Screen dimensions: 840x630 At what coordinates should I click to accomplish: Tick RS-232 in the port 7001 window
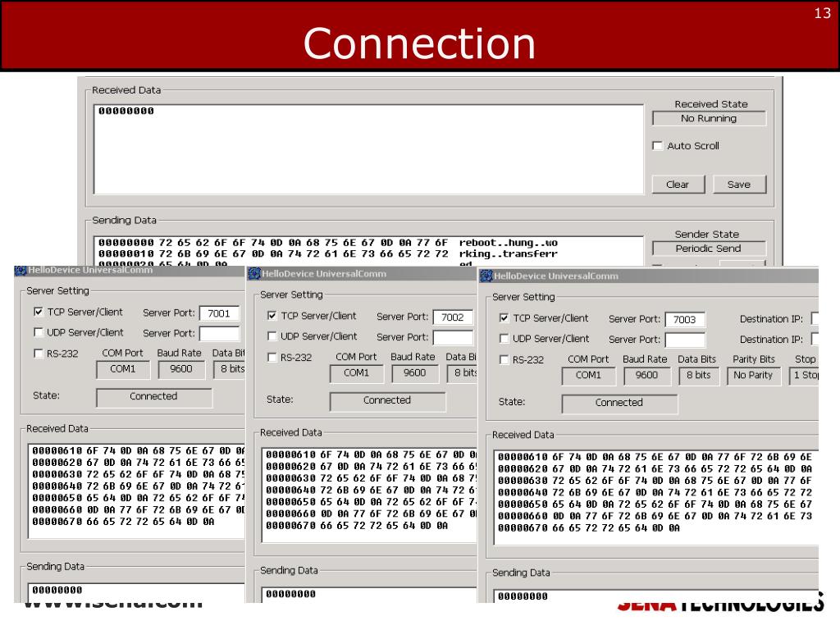(39, 354)
